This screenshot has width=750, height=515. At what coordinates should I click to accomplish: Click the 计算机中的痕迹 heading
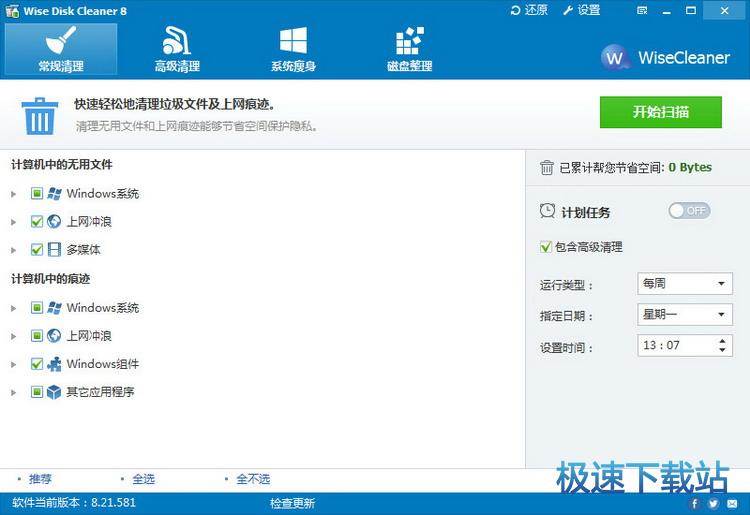click(51, 279)
